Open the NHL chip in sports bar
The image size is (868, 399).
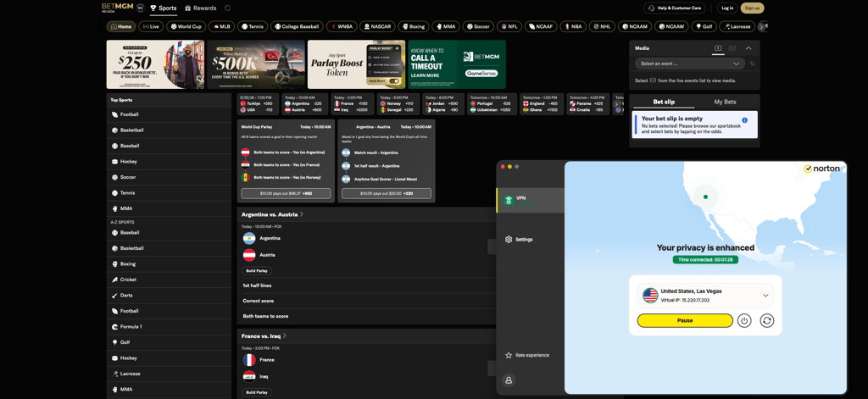click(601, 26)
